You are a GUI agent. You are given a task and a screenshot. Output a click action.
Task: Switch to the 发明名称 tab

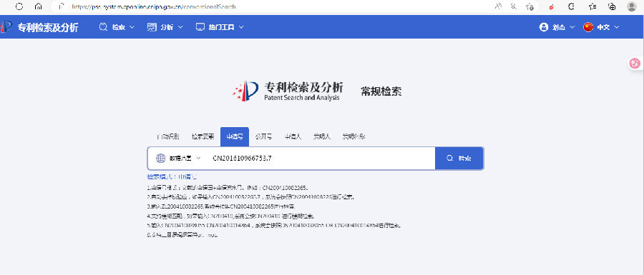coord(354,137)
